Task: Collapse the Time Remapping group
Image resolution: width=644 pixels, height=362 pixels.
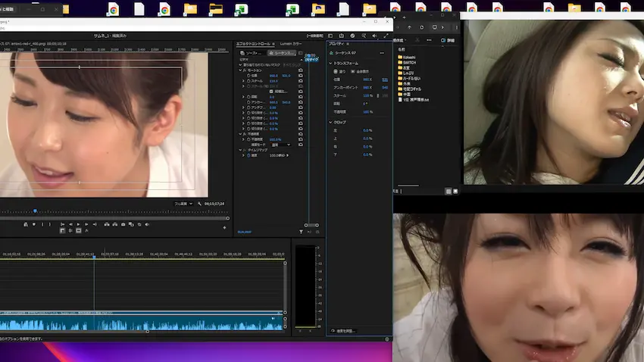Action: [240, 150]
